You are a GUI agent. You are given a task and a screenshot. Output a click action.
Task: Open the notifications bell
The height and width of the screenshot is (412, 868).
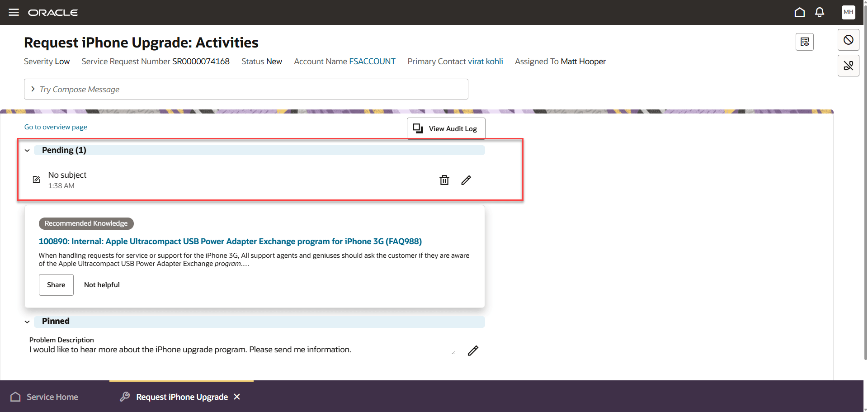(x=820, y=12)
